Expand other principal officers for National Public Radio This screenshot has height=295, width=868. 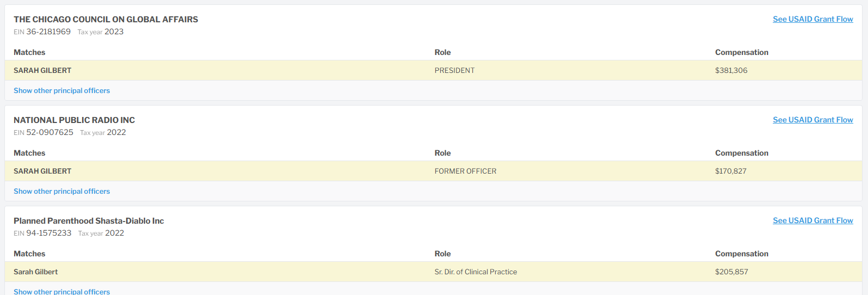click(61, 191)
